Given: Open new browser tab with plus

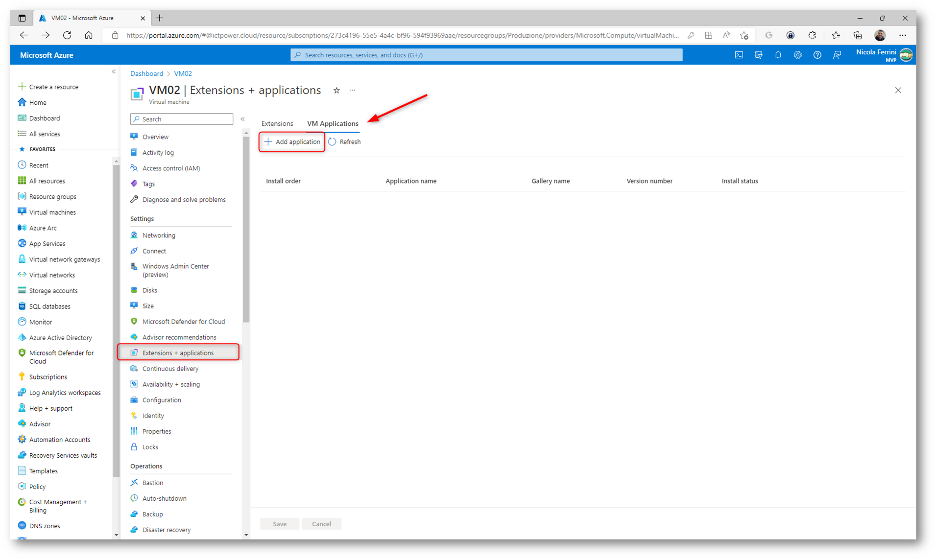Looking at the screenshot, I should (160, 18).
